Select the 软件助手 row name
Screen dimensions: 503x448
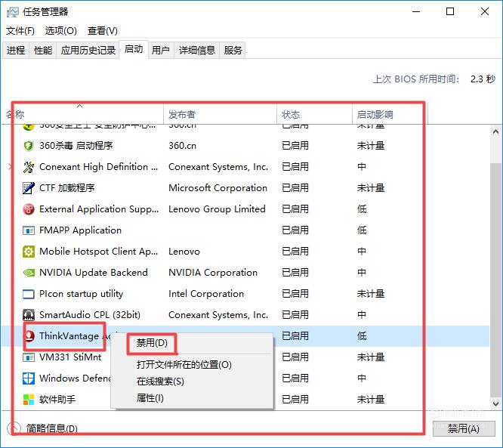click(x=57, y=400)
